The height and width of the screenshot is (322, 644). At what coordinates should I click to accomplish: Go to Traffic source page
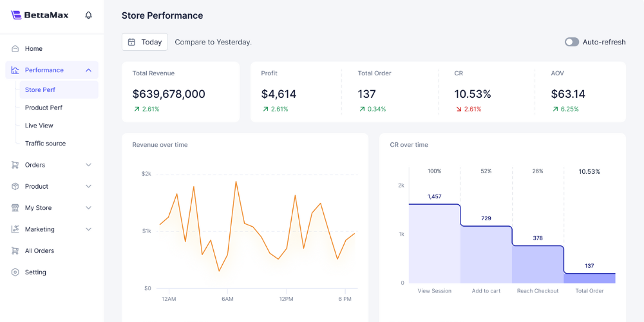coord(45,144)
